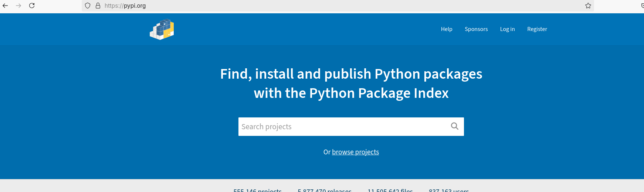This screenshot has height=192, width=644.
Task: Click the browser forward arrow
Action: 18,6
